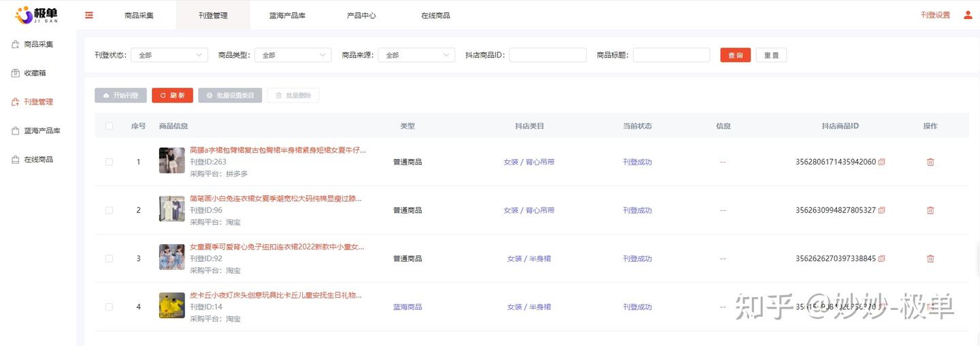The height and width of the screenshot is (346, 980).
Task: Click the 抖店类目 column header
Action: point(529,126)
